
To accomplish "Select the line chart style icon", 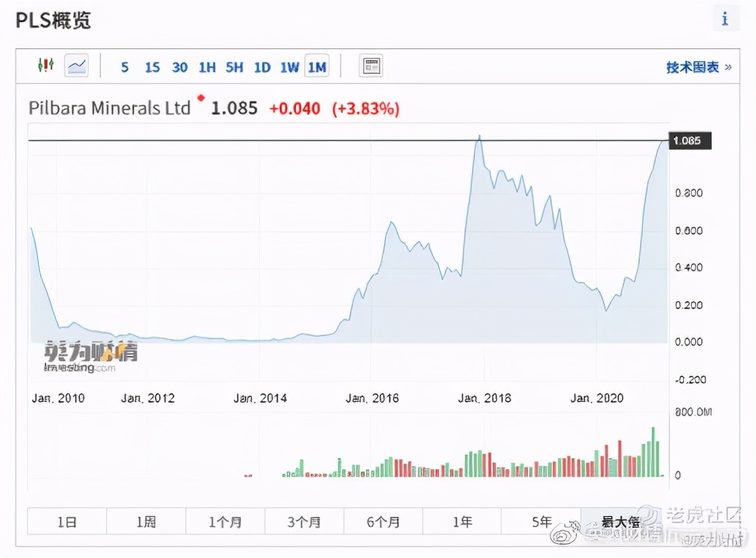I will coord(76,66).
